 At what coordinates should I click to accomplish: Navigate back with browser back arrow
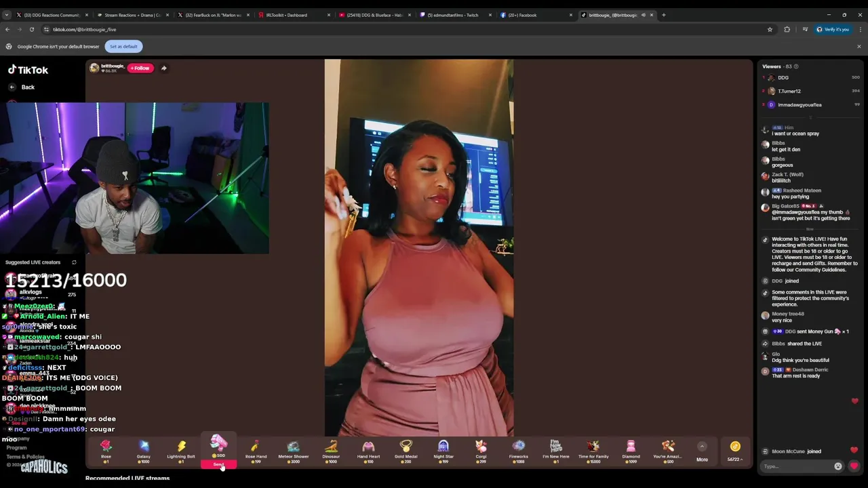(x=7, y=29)
